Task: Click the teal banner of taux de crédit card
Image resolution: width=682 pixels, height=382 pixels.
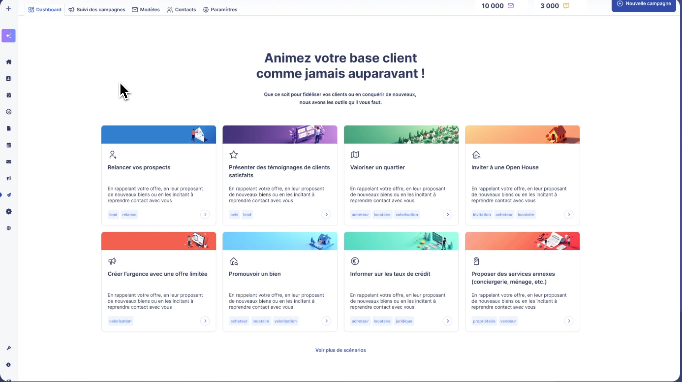Action: click(x=401, y=241)
